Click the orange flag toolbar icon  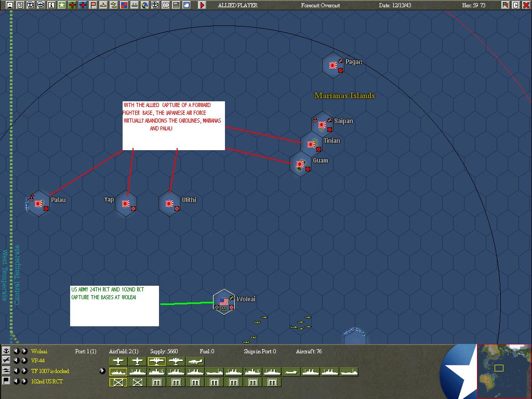[93, 5]
